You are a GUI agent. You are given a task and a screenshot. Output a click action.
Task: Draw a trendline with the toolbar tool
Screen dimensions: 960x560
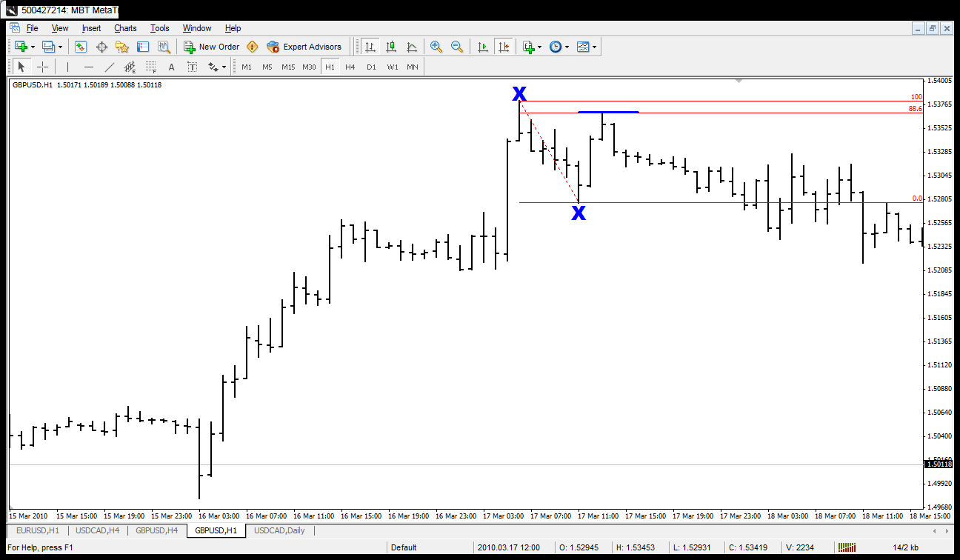pyautogui.click(x=110, y=67)
